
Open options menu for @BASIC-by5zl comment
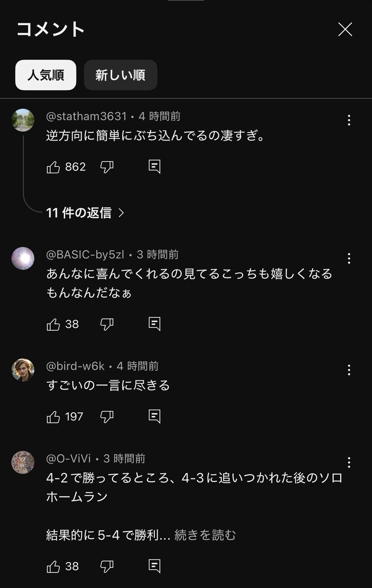(349, 259)
